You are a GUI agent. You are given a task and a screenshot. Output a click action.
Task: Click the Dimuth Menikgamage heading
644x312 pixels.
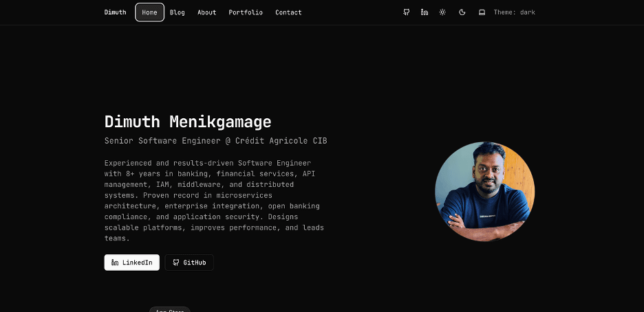(188, 122)
